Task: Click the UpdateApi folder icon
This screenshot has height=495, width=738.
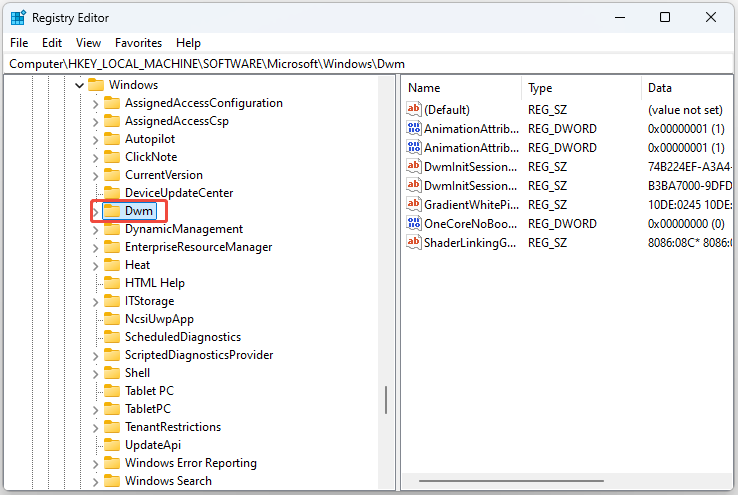Action: 112,445
